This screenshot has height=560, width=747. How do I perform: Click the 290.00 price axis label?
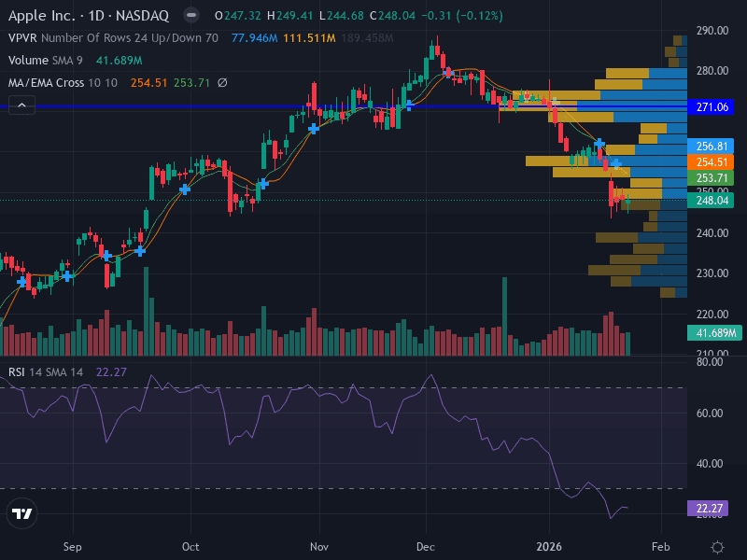[x=712, y=31]
